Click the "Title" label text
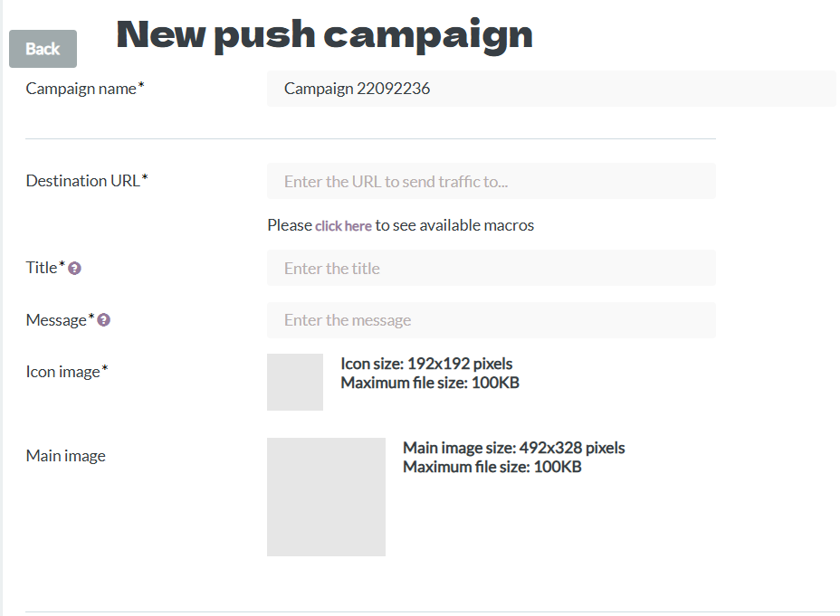This screenshot has height=616, width=840. (42, 268)
